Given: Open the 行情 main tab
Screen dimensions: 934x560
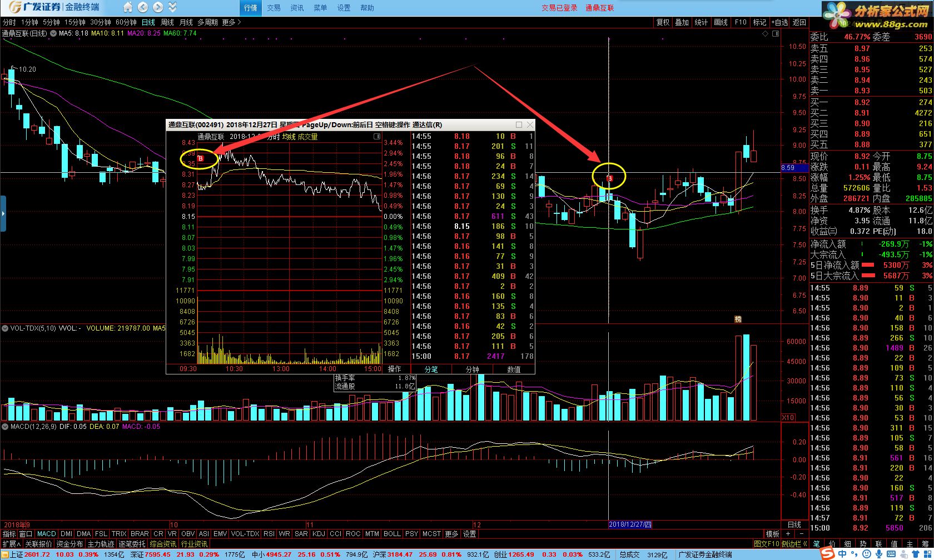Looking at the screenshot, I should tap(251, 8).
